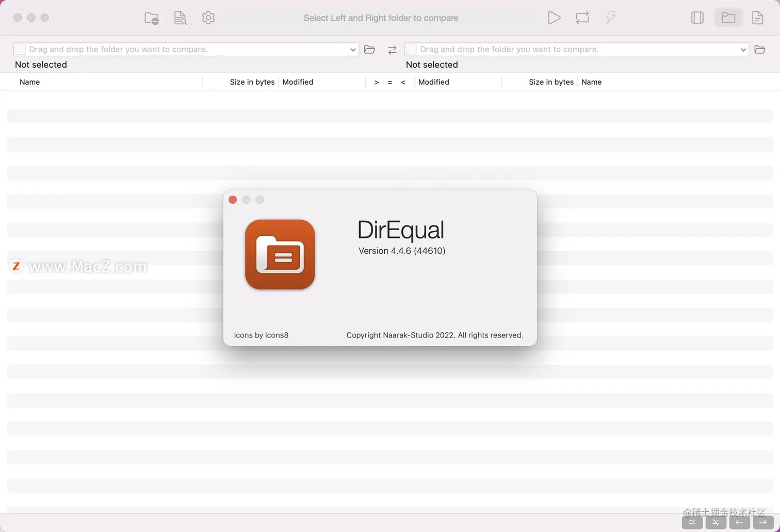
Task: Click the DirEqual app icon in About dialog
Action: pyautogui.click(x=280, y=254)
